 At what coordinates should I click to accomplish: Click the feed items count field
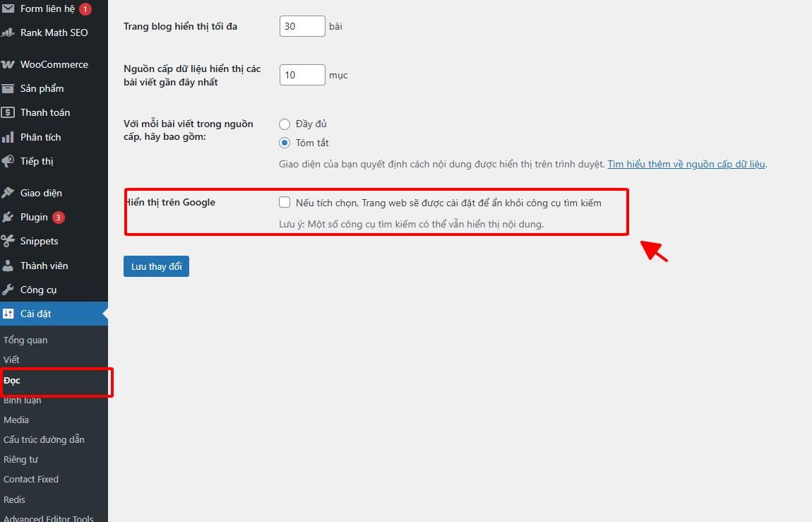302,75
